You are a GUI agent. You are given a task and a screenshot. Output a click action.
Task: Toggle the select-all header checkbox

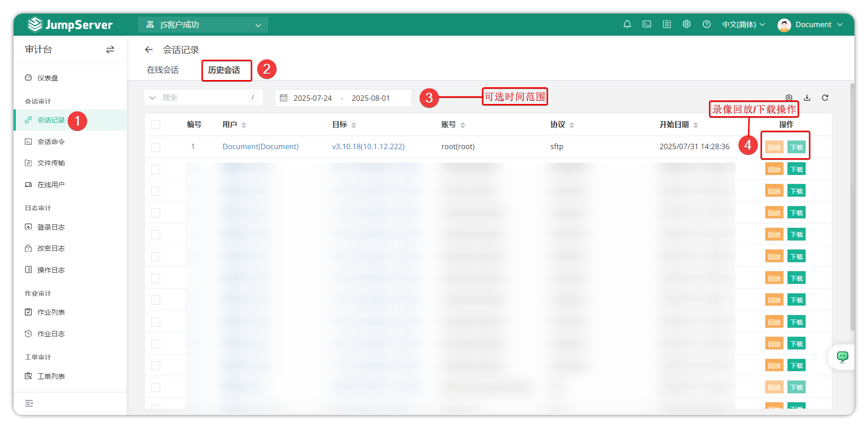pos(156,125)
